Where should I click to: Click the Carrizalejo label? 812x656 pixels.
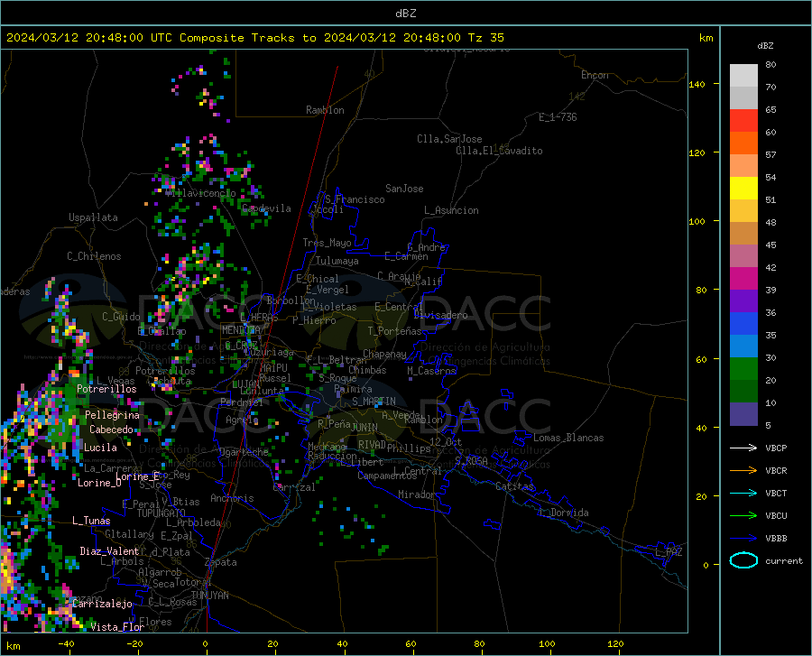pos(102,604)
